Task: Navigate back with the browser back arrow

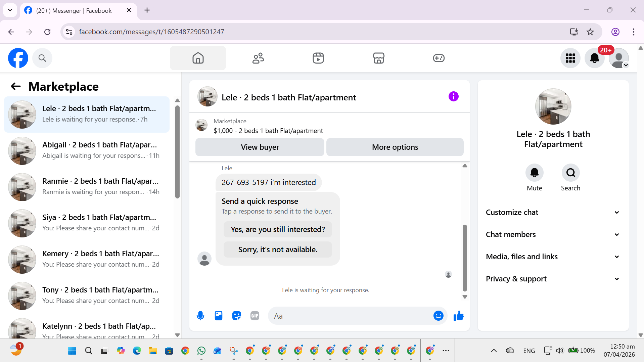Action: click(11, 32)
